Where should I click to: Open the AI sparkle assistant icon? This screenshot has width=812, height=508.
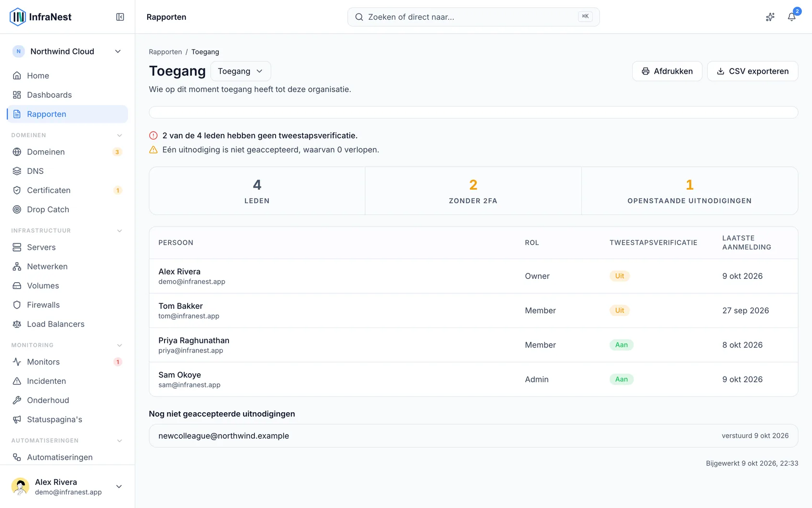(x=770, y=17)
